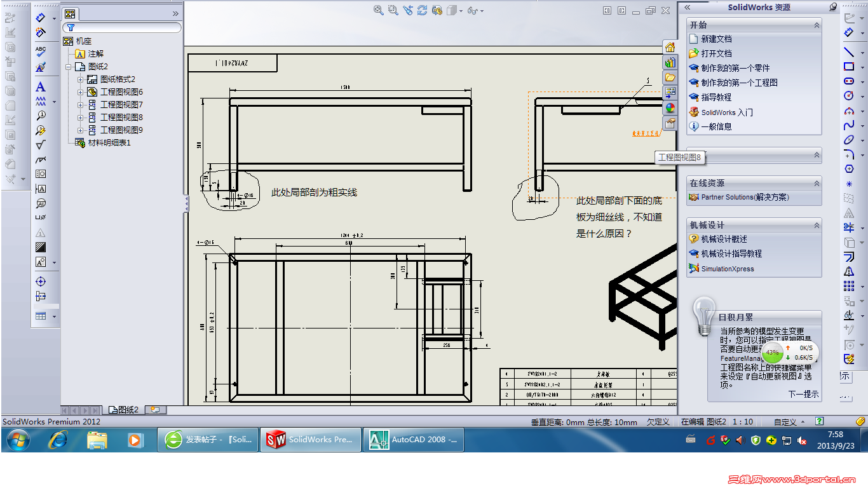Choose the Corner Rectangle sketch tool
Screen dimensions: 868x488
(x=849, y=67)
